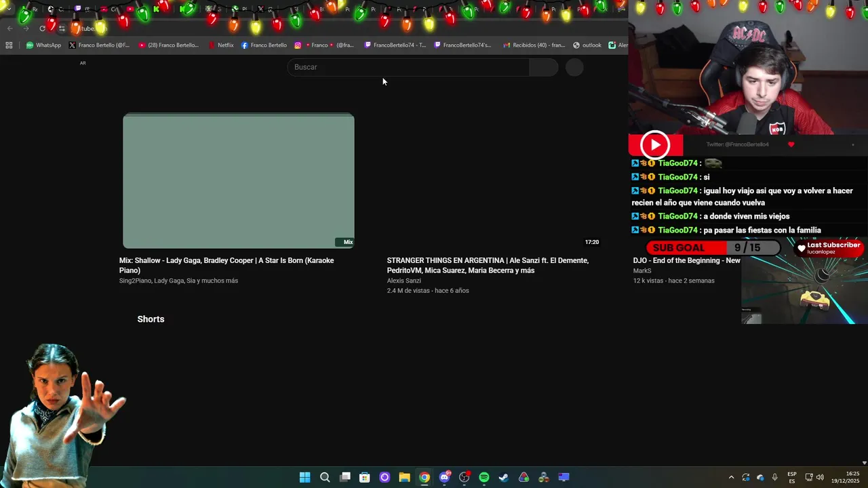Viewport: 868px width, 488px height.
Task: Open DJO - End of the Beginning title
Action: tap(687, 260)
